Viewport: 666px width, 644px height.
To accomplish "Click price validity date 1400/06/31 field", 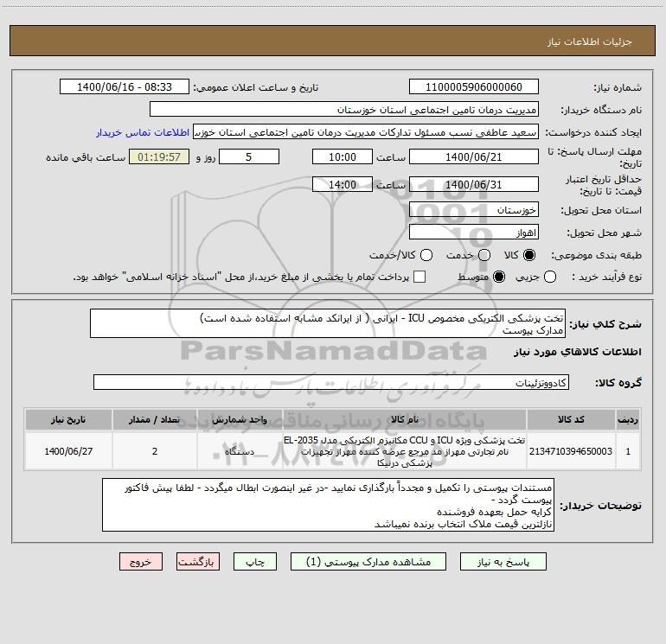I will (x=474, y=184).
